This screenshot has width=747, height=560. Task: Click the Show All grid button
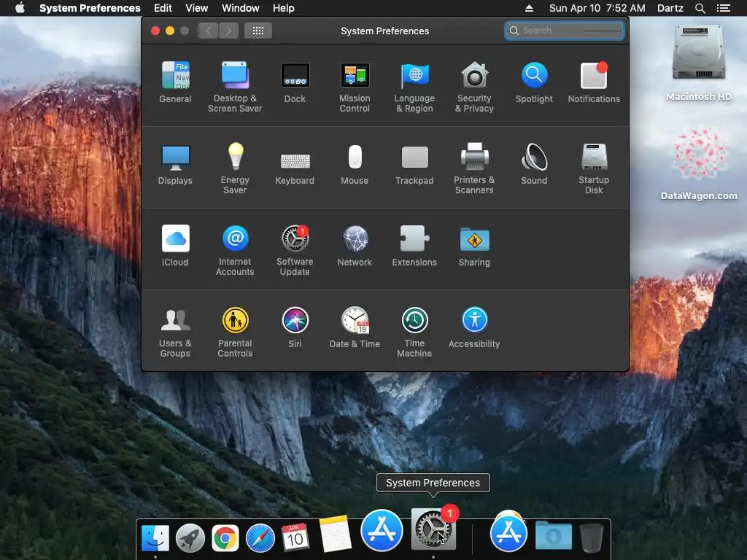(x=258, y=31)
